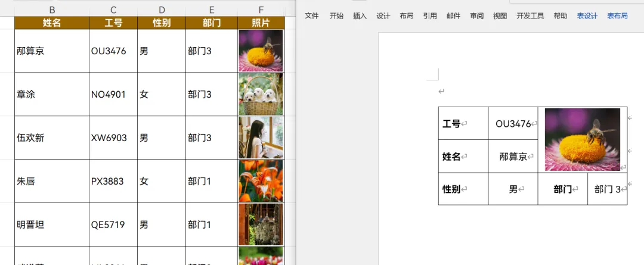Select column E header in Excel
Screen dimensions: 644x265
click(x=212, y=10)
